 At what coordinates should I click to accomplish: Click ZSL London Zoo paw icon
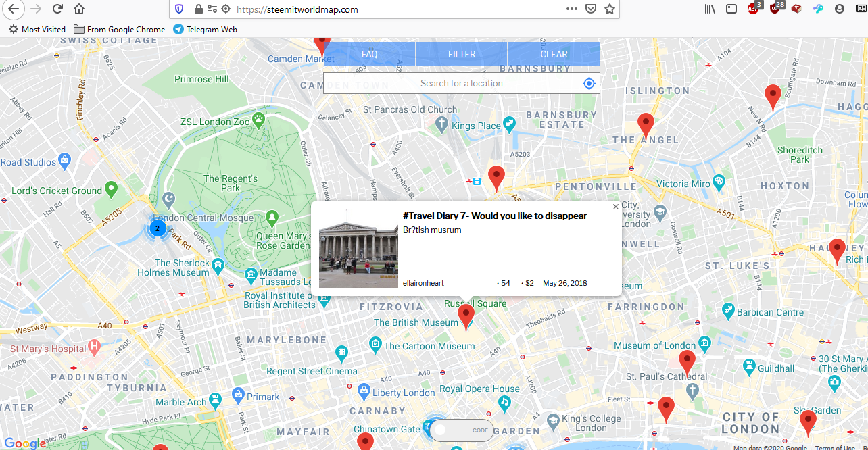[x=259, y=120]
